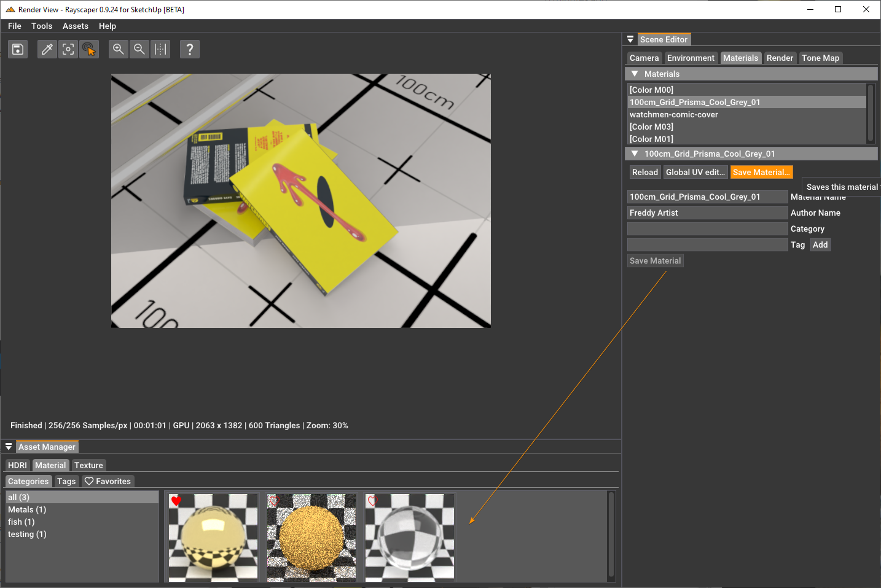Select [Color M01] in materials list
881x588 pixels.
(x=746, y=139)
